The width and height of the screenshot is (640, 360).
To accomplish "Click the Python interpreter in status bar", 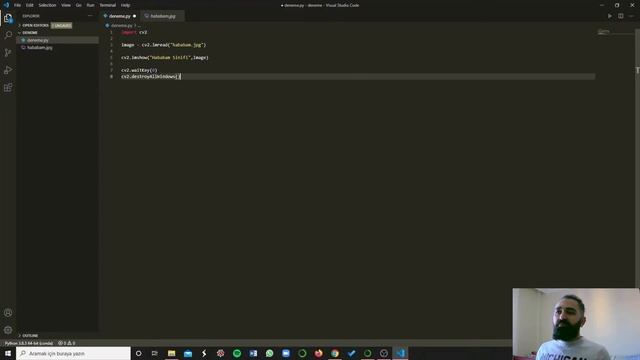I will point(29,343).
